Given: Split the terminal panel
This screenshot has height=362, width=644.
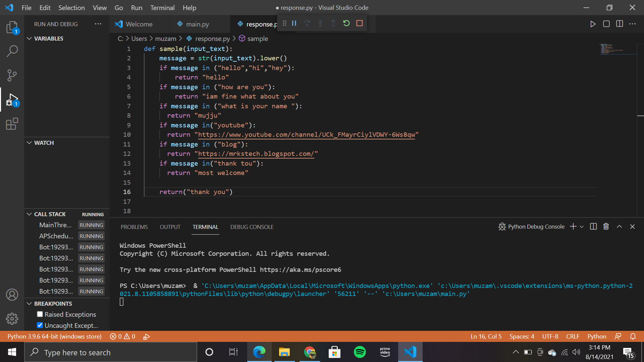Looking at the screenshot, I should coord(593,227).
